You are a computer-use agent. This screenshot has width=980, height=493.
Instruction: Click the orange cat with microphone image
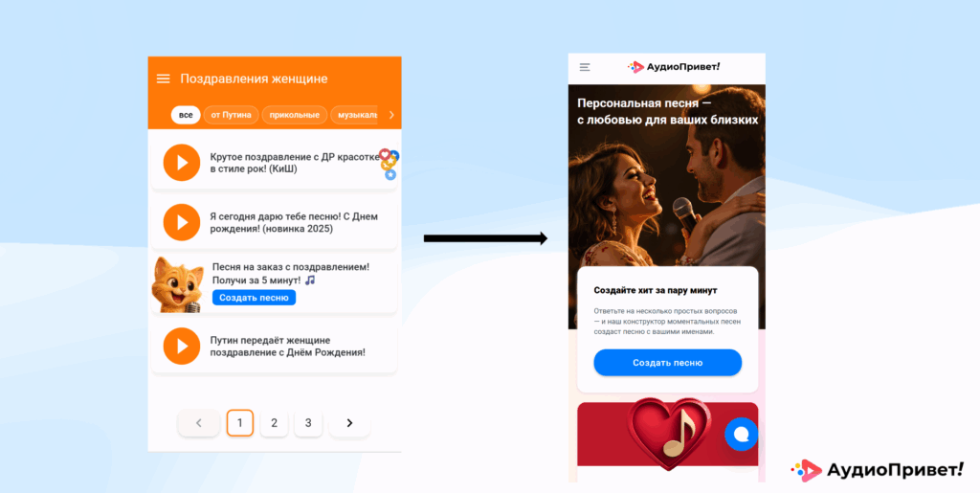(x=177, y=285)
